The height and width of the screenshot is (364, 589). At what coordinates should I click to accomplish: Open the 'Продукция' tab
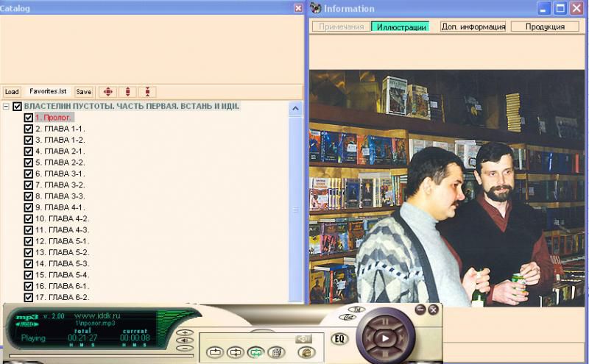[545, 26]
